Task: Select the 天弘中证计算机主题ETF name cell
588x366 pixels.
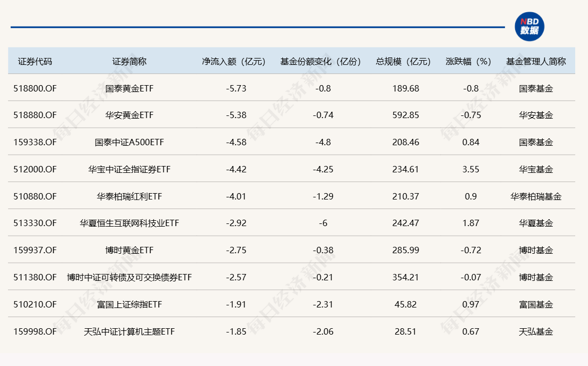Action: point(129,331)
